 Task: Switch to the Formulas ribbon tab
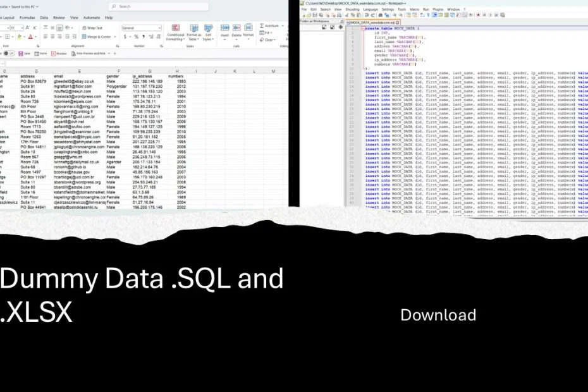tap(27, 18)
